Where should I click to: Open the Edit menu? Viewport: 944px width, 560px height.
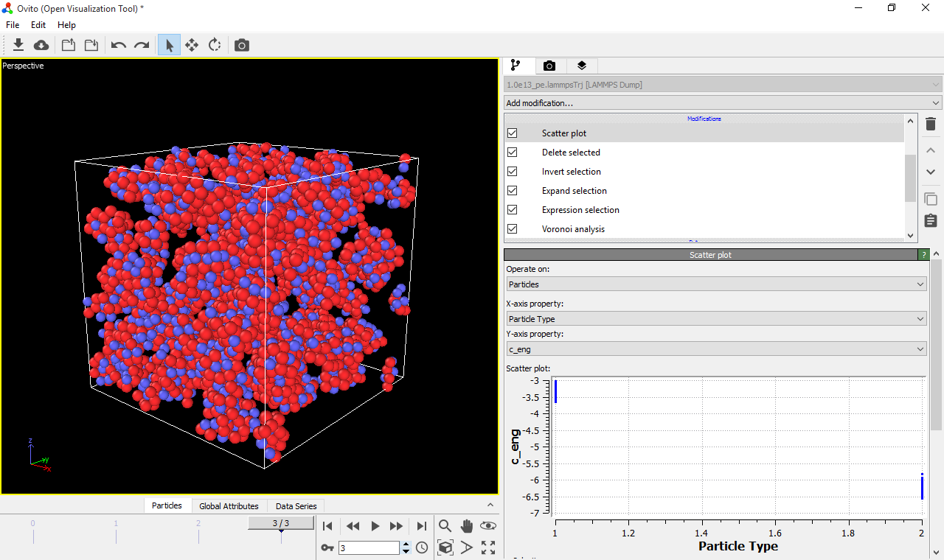[38, 25]
